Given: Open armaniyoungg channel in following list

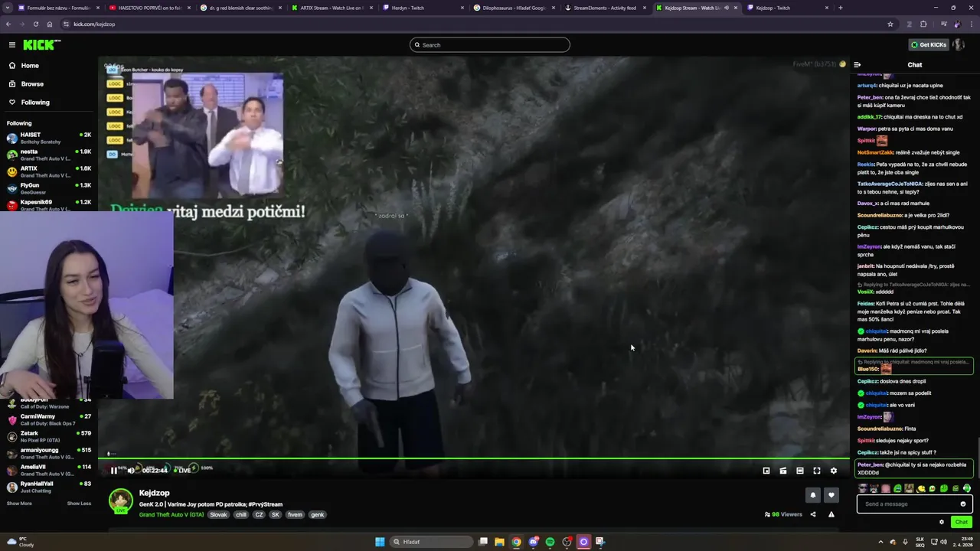Looking at the screenshot, I should [47, 453].
